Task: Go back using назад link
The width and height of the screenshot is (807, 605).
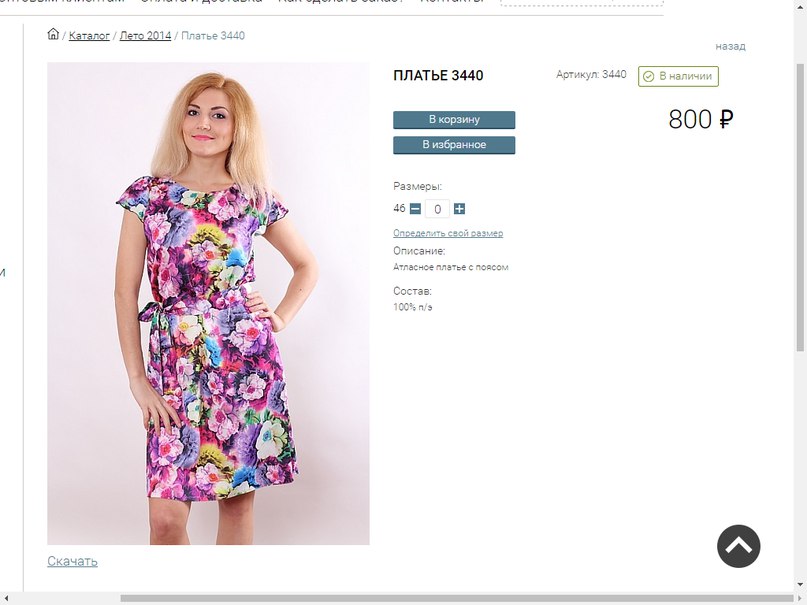Action: 730,46
